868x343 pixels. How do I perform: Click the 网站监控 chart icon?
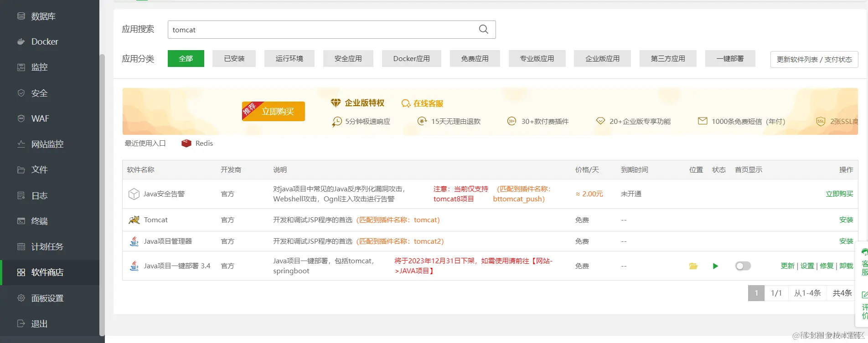[21, 144]
